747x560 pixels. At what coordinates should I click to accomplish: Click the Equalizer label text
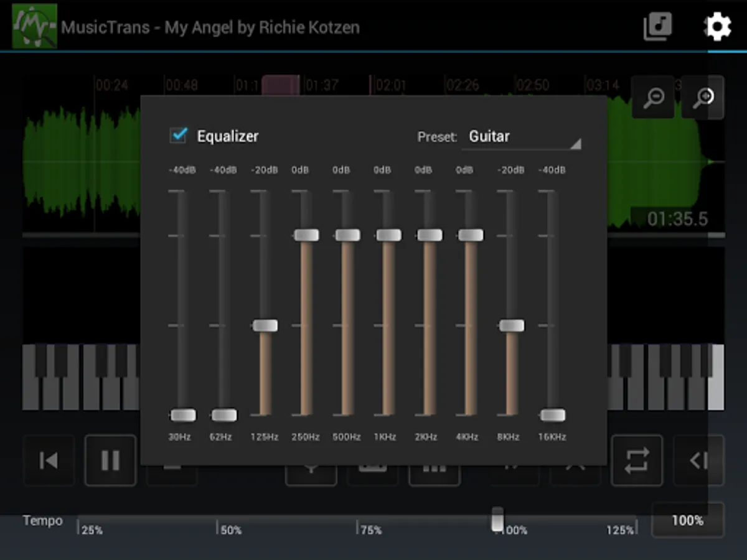tap(228, 136)
